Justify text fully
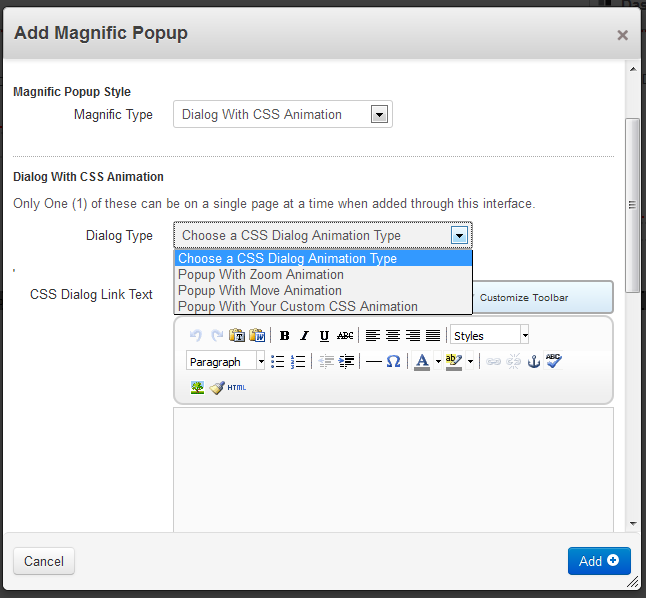The width and height of the screenshot is (646, 598). coord(433,336)
